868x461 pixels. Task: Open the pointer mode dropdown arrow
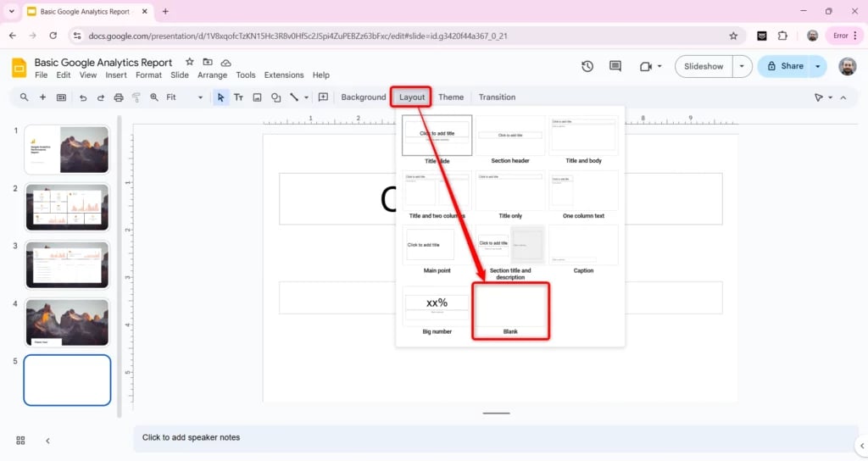pyautogui.click(x=830, y=97)
